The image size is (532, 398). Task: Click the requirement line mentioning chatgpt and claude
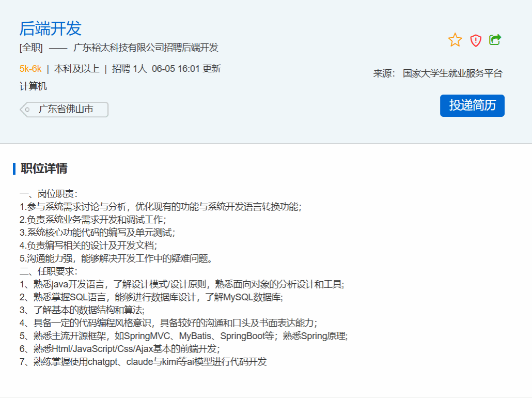tap(143, 362)
